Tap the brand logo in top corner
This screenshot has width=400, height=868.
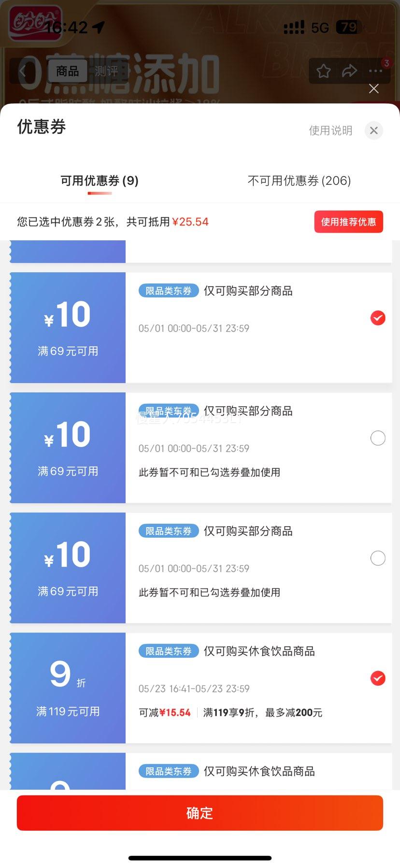[x=35, y=23]
